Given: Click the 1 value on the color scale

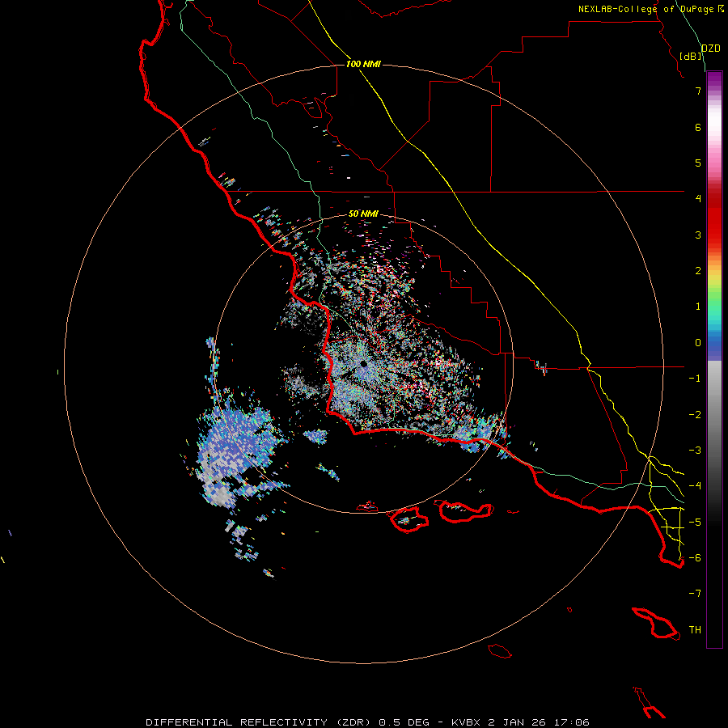Looking at the screenshot, I should (x=698, y=307).
